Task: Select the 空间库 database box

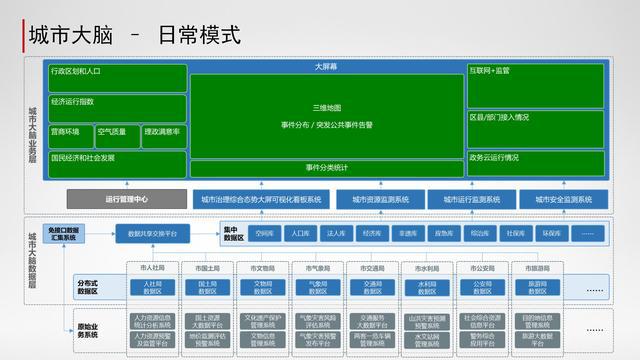Action: 264,233
